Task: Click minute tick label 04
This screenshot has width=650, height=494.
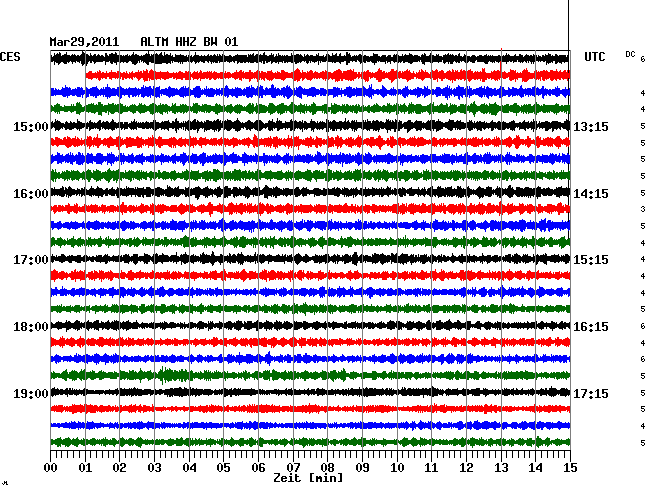Action: [x=189, y=468]
